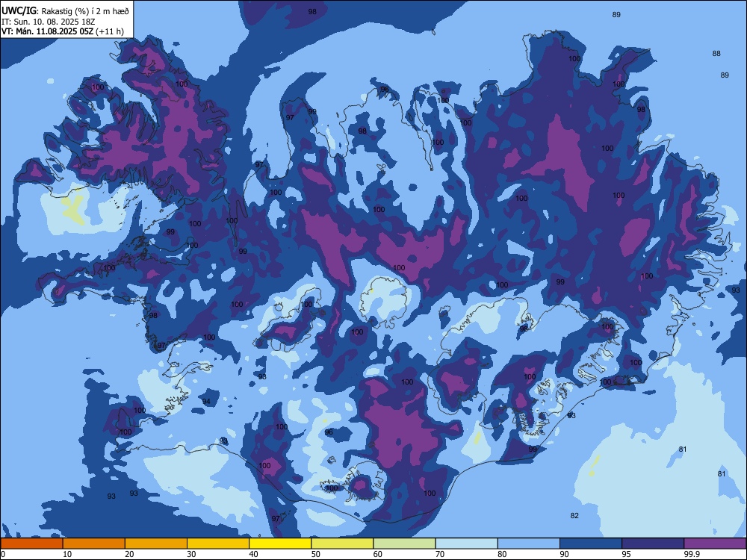Choose the 50–60 pale yellow-green legend swatch

coord(342,544)
